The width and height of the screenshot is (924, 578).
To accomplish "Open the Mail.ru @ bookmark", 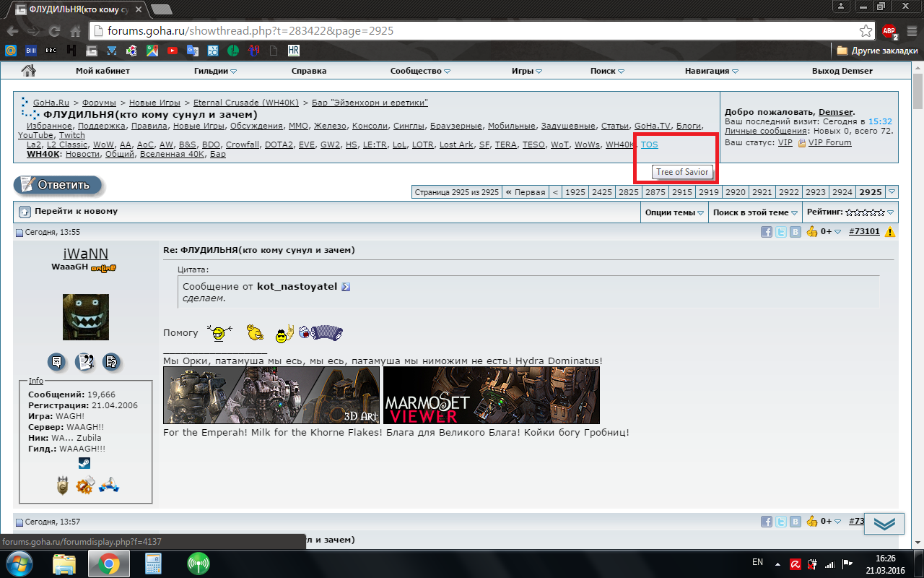I will click(x=11, y=51).
